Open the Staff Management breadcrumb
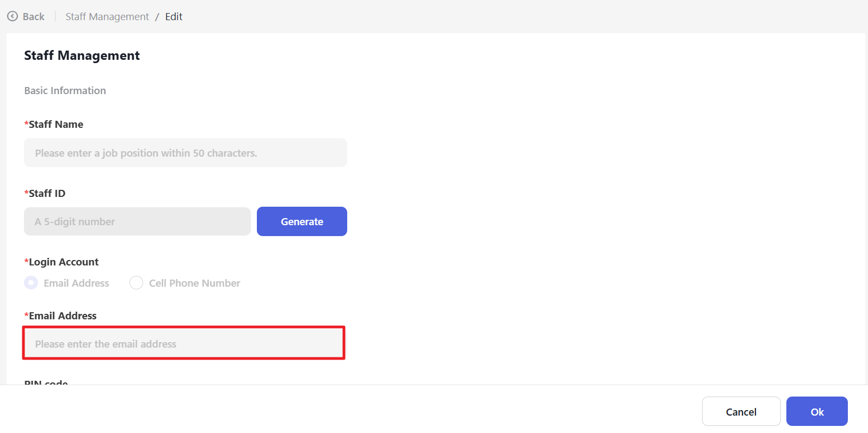The image size is (868, 433). pyautogui.click(x=107, y=17)
